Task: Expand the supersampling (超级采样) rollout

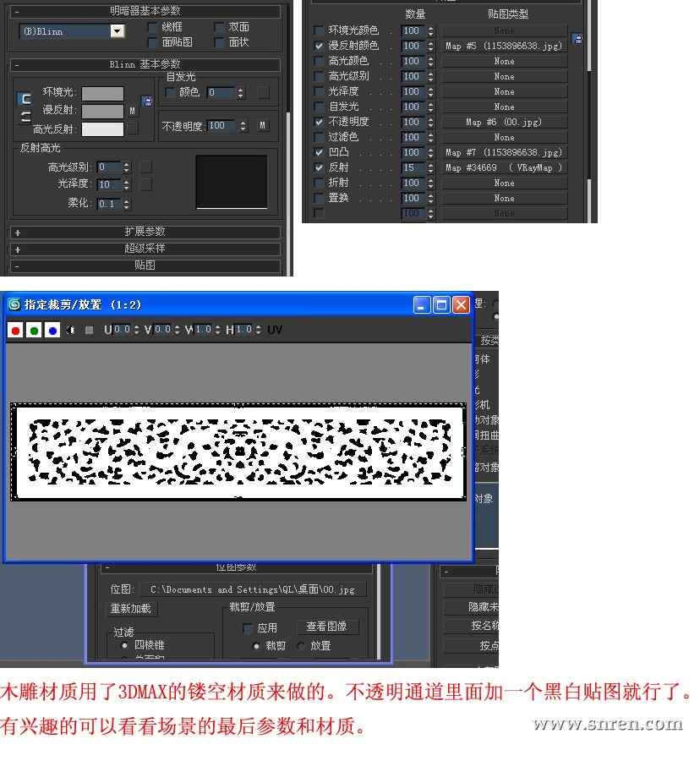Action: (x=145, y=249)
